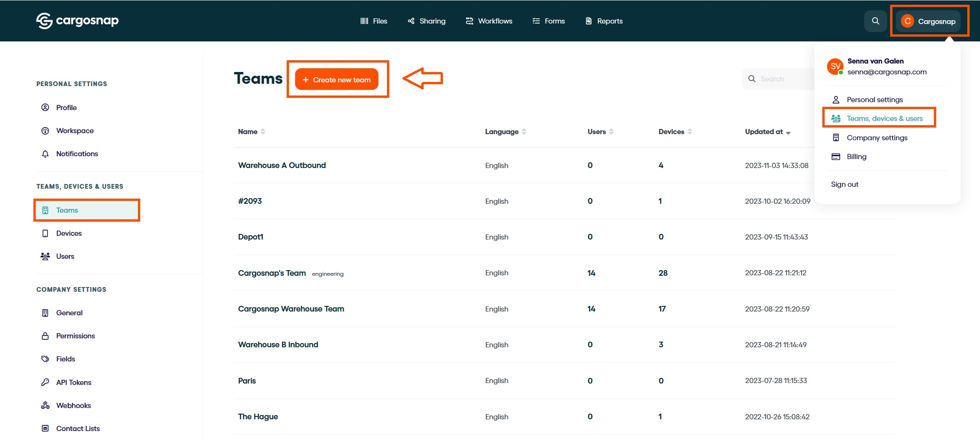Click the SV user avatar
The image size is (980, 440).
pos(835,66)
